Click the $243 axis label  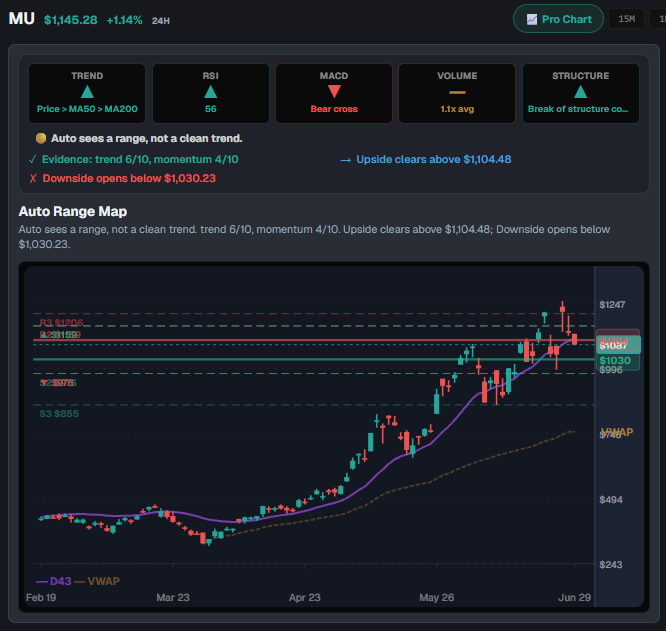(611, 565)
